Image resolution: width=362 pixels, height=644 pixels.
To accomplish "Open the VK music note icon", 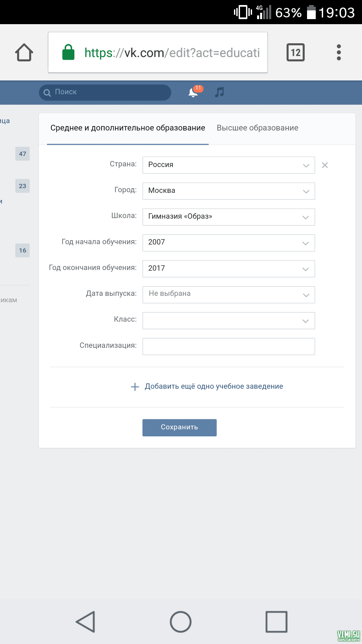I will 219,92.
